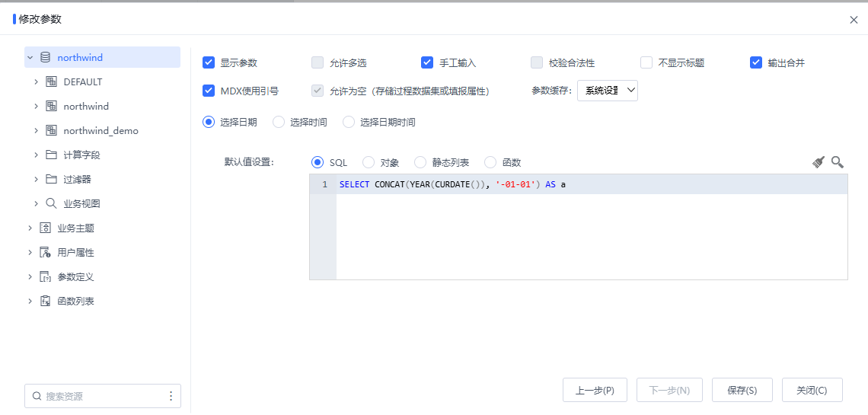Uncheck the 输出合并 checkbox

pyautogui.click(x=756, y=62)
